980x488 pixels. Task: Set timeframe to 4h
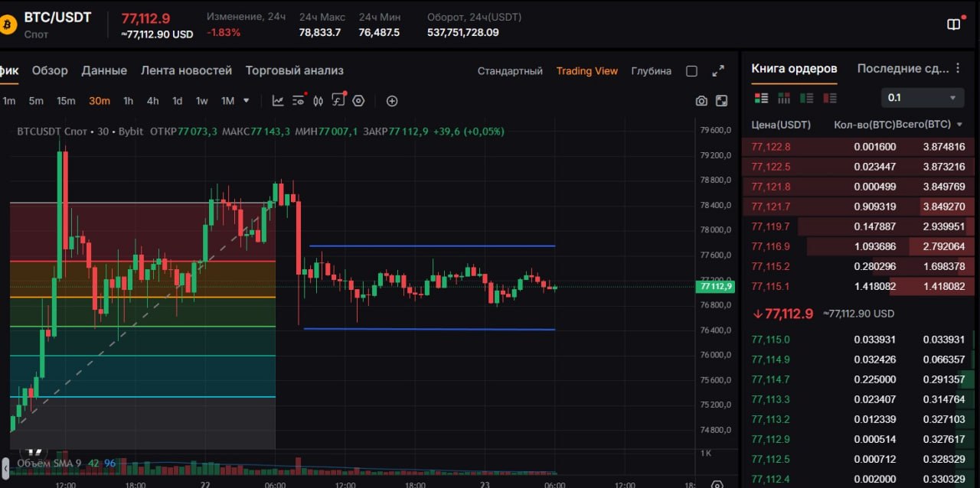(152, 101)
